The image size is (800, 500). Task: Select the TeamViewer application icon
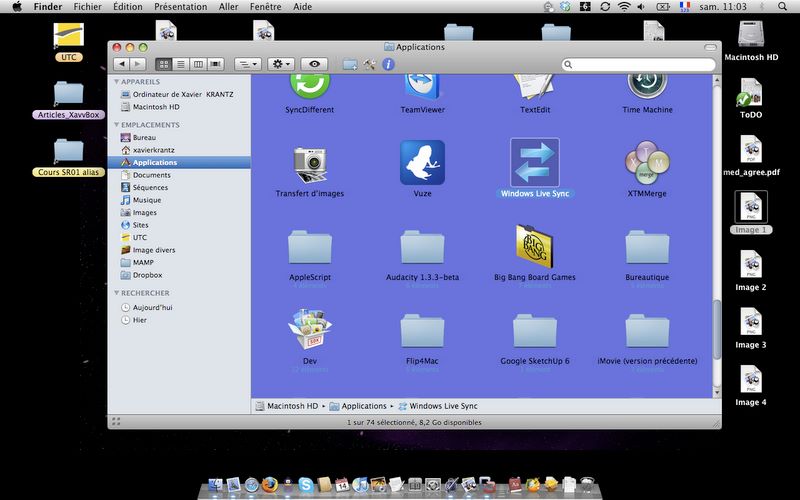tap(422, 86)
